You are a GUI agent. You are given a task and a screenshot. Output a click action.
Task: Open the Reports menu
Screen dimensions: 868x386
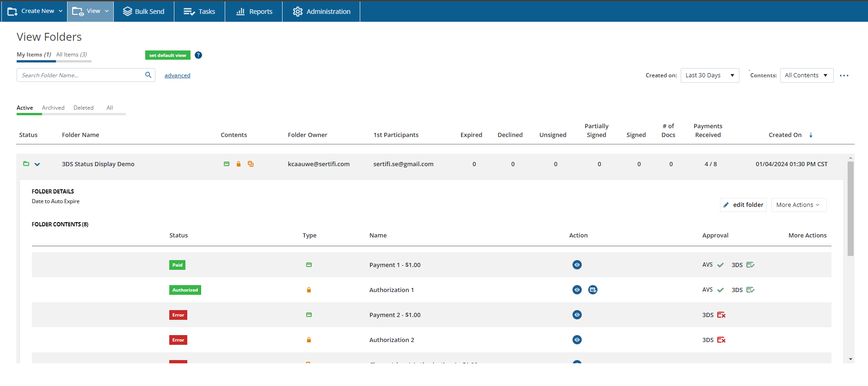tap(254, 11)
